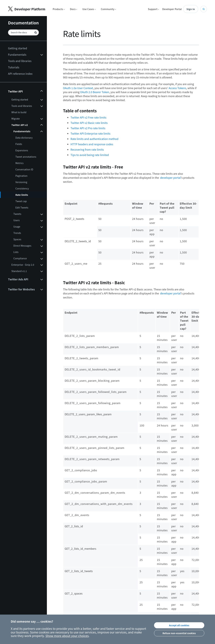
Task: Collapse the bold Fundamentals subsection
Action: tap(42, 132)
